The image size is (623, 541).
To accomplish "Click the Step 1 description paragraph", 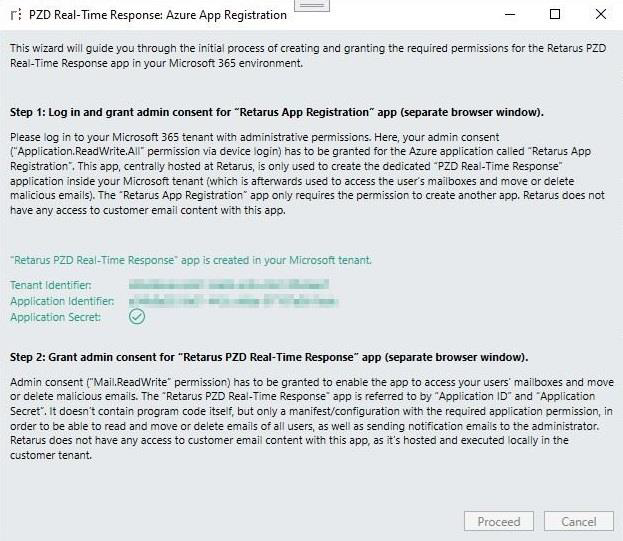I will click(300, 177).
